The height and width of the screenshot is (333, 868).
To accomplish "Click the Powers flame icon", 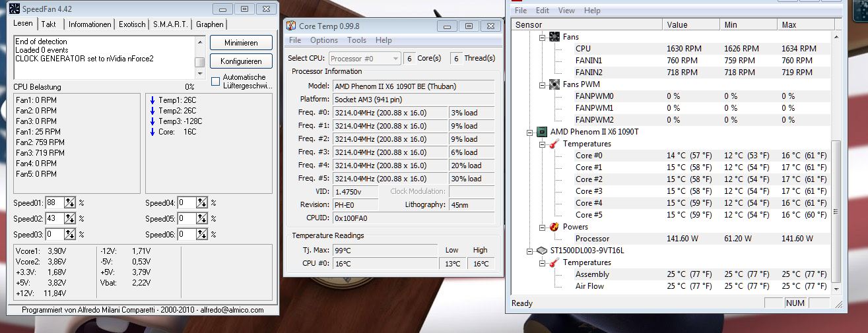I will tap(554, 227).
